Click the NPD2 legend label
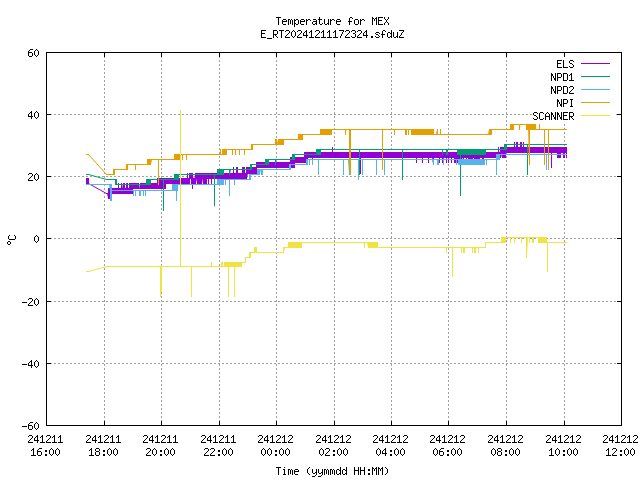Image resolution: width=640 pixels, height=480 pixels. [x=562, y=90]
